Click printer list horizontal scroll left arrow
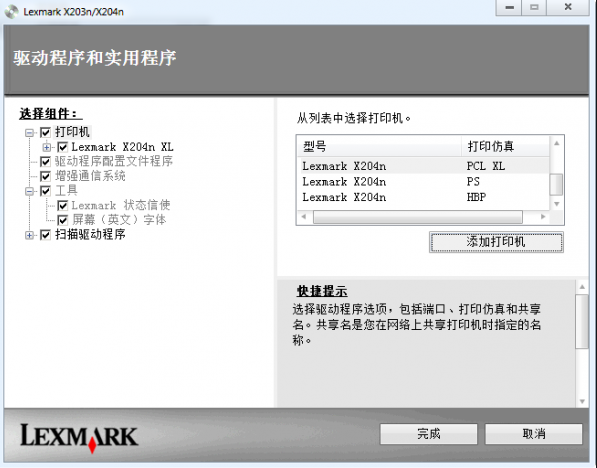 tap(304, 217)
